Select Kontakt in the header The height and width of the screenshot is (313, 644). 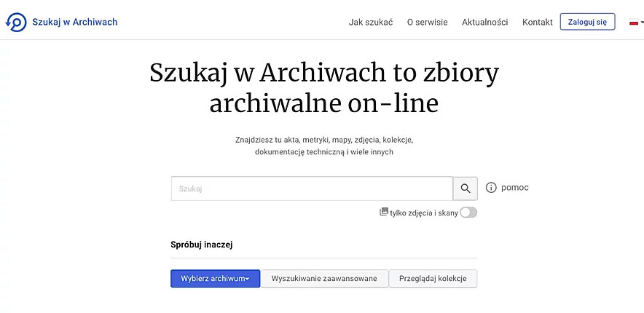coord(537,22)
